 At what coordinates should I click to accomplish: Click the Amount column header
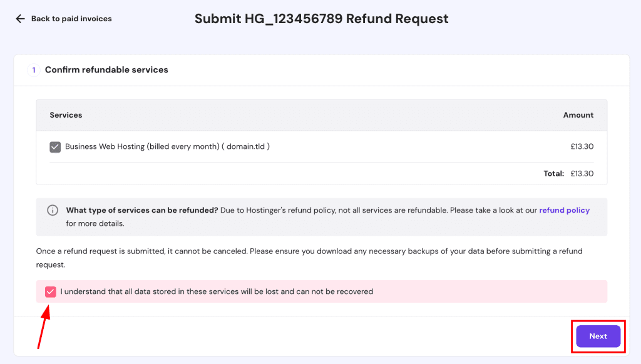[x=578, y=115]
